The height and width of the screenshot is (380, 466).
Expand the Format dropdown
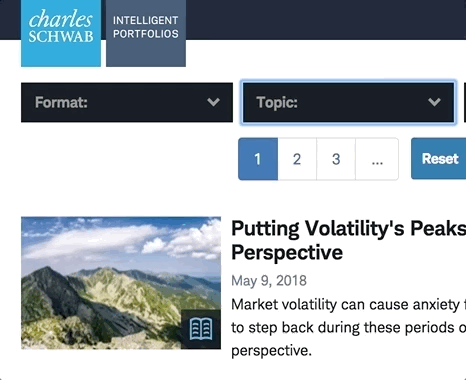coord(127,102)
